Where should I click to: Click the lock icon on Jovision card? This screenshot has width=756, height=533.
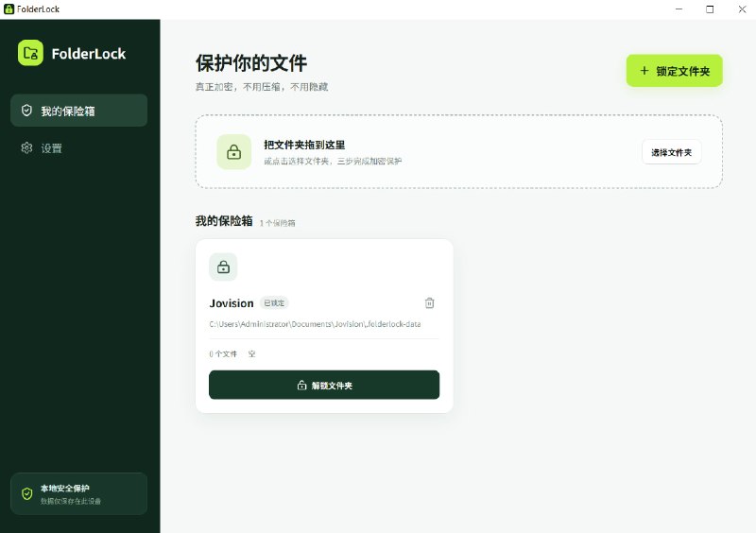223,266
